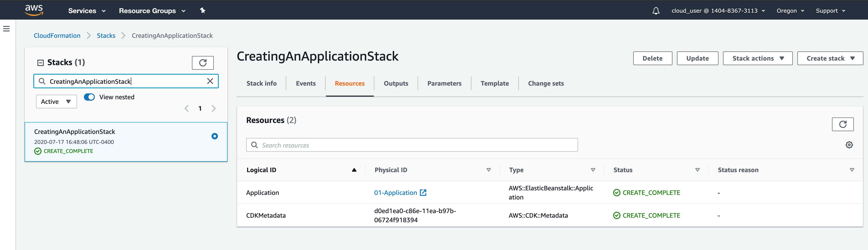Click the AWS logo
868x250 pixels.
coord(34,10)
